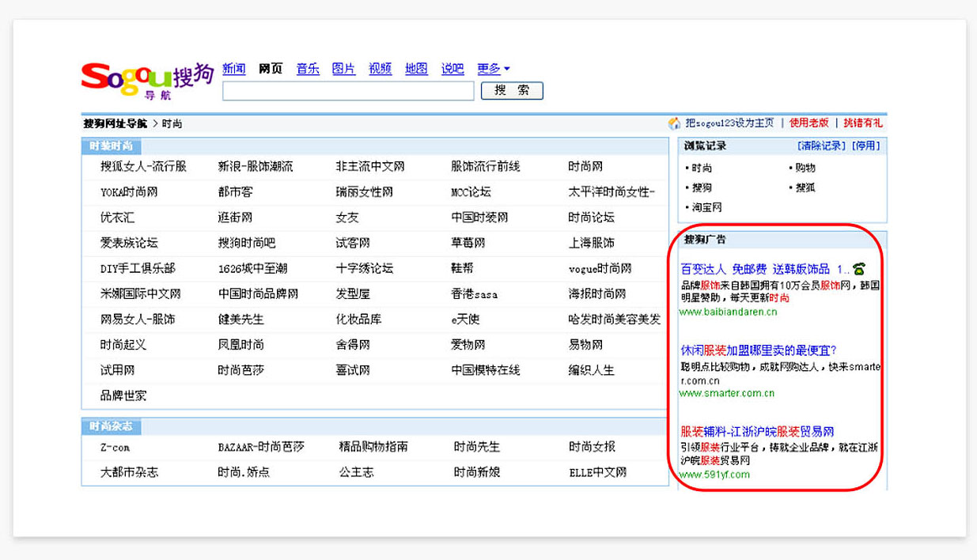977x560 pixels.
Task: Click the 搜索 button
Action: pyautogui.click(x=512, y=91)
